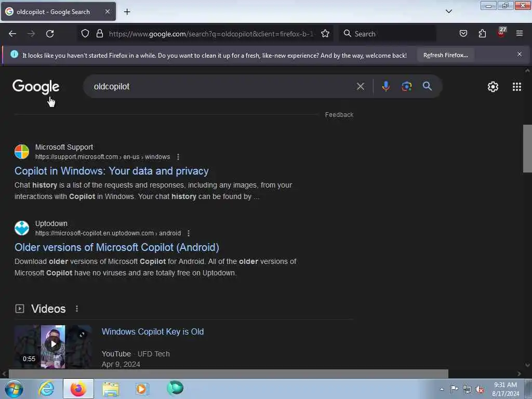Click the muted volume tray icon

[x=480, y=389]
